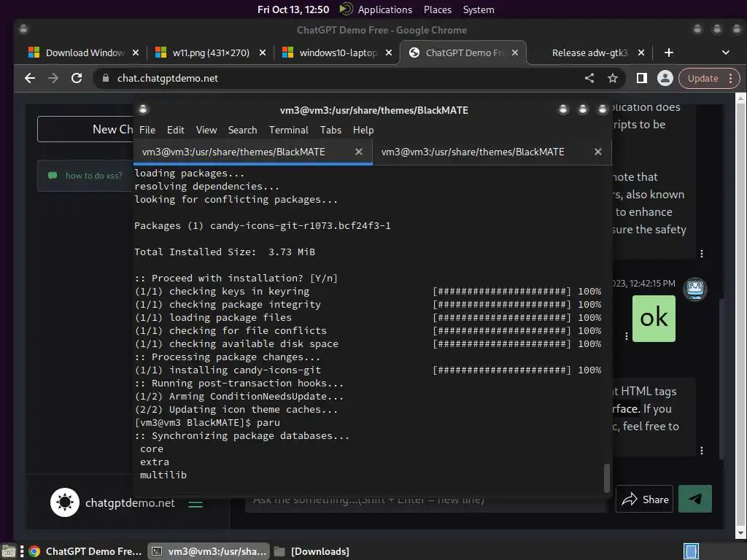The height and width of the screenshot is (560, 747).
Task: Open terminal File menu
Action: pos(147,130)
